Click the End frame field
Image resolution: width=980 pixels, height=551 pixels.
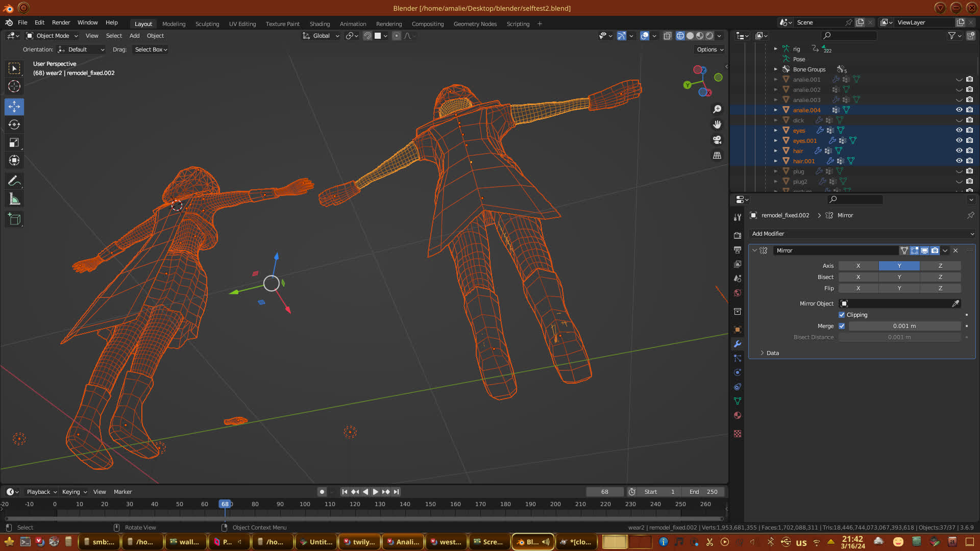703,492
